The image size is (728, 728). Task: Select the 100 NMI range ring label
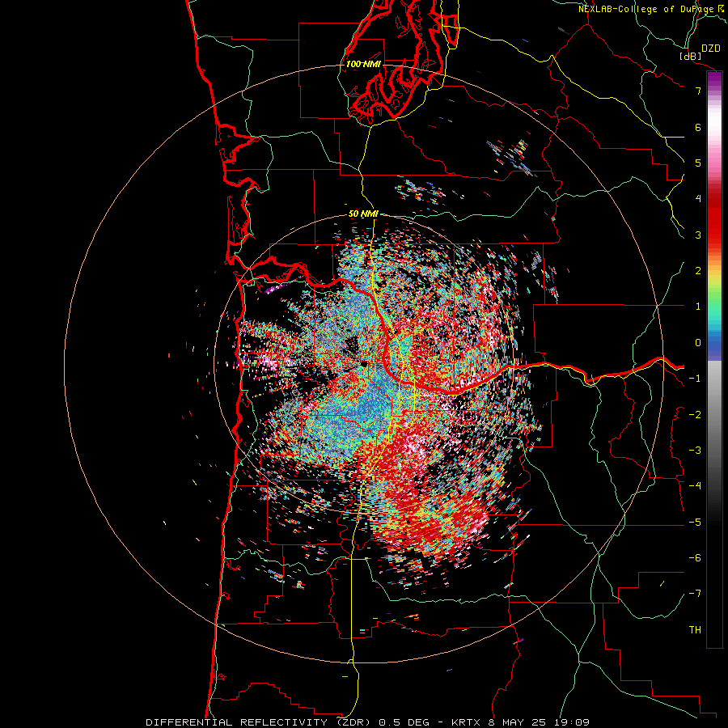pos(363,64)
